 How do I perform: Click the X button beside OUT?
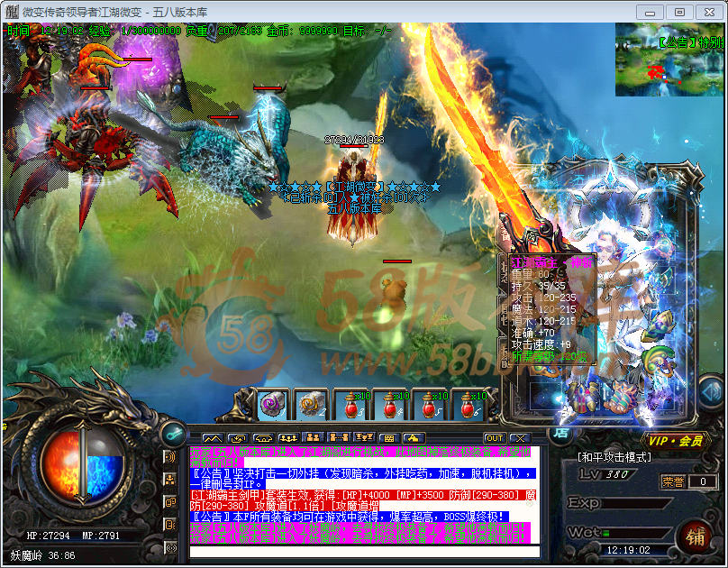(520, 438)
